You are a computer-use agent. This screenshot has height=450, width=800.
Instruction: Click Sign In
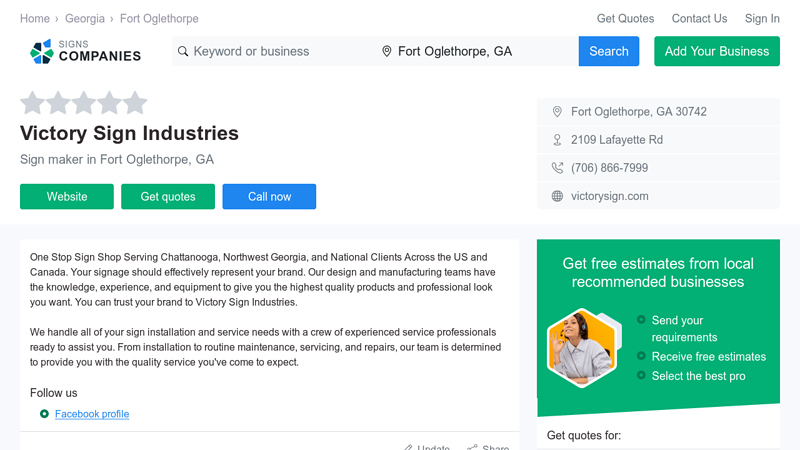762,18
